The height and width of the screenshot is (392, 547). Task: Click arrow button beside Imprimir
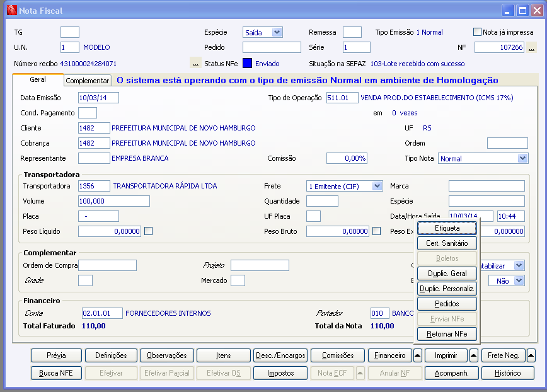pyautogui.click(x=474, y=355)
